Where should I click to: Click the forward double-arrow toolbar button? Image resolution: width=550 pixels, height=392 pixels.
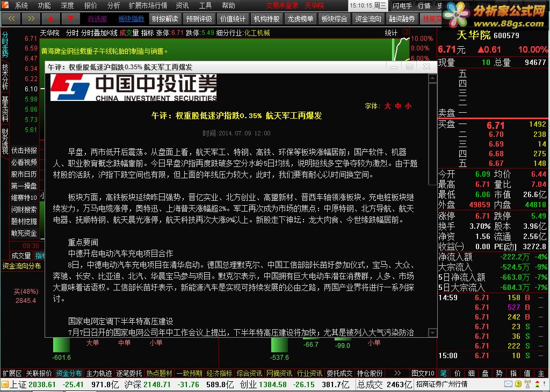pos(31,19)
